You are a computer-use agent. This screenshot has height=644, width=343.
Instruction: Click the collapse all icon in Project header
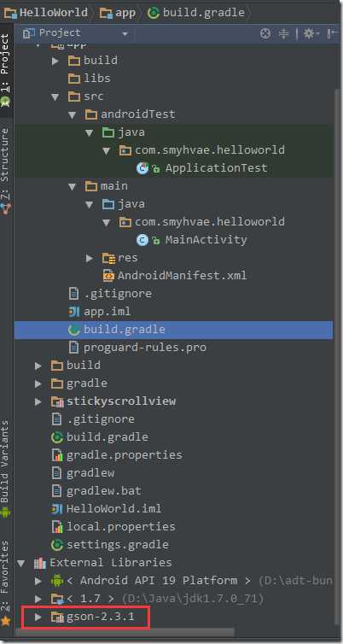click(x=283, y=33)
